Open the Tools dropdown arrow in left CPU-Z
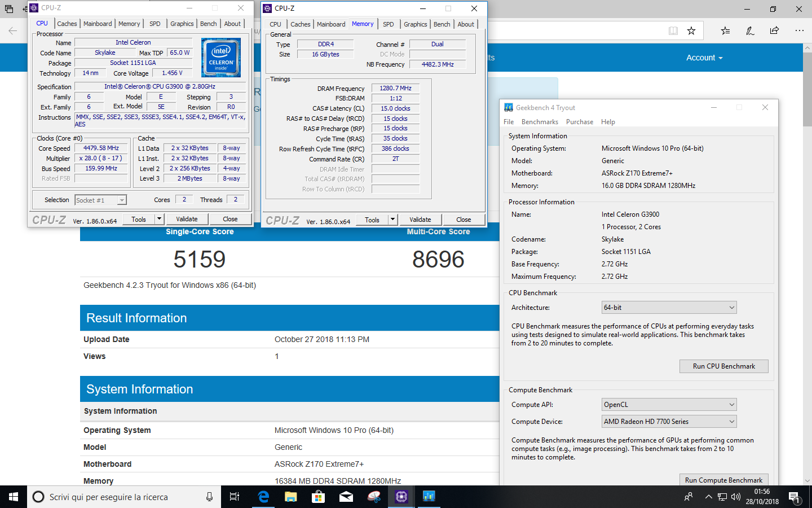Screen dimensions: 812x508 [159, 219]
